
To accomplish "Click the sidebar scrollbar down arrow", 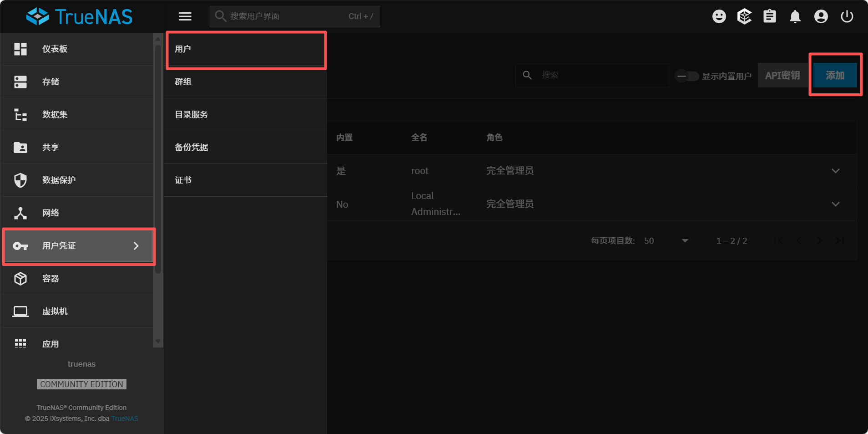I will 158,342.
